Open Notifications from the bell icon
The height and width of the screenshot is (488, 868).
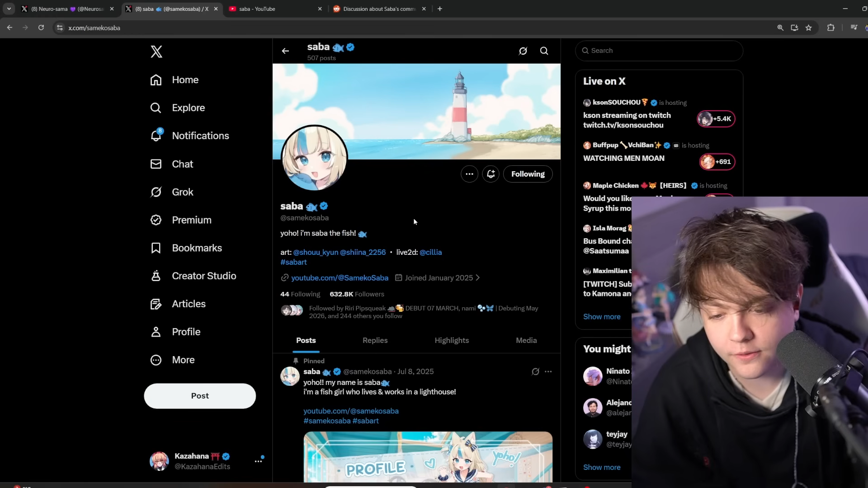tap(156, 136)
